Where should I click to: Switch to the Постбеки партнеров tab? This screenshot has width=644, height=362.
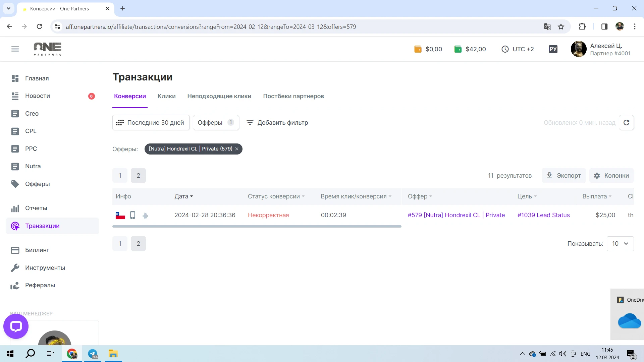(x=293, y=96)
